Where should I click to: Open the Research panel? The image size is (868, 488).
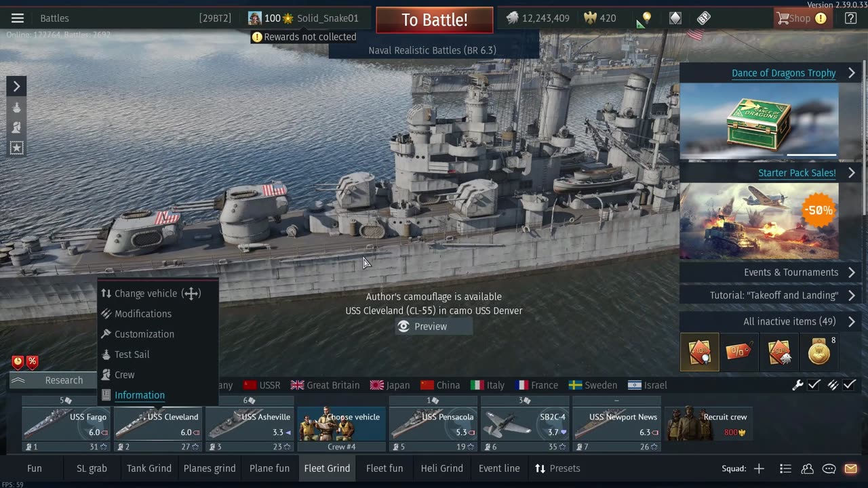point(54,380)
